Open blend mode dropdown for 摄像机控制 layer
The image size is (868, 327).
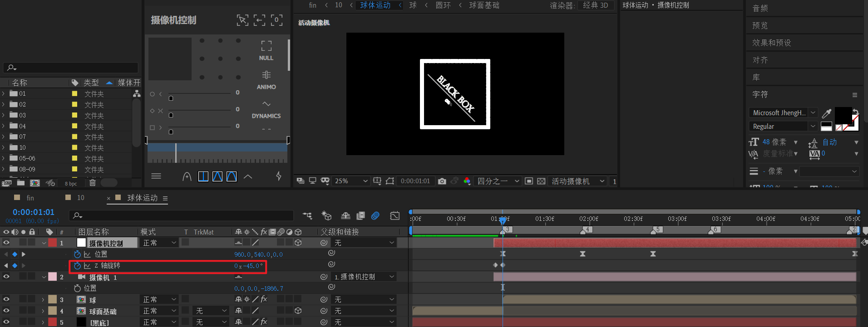159,243
